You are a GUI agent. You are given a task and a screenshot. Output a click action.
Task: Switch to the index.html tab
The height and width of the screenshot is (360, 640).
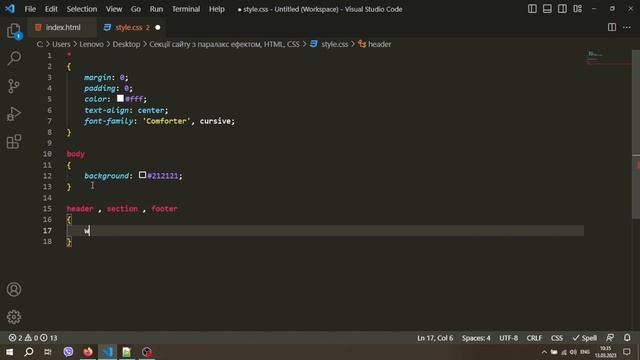[62, 27]
